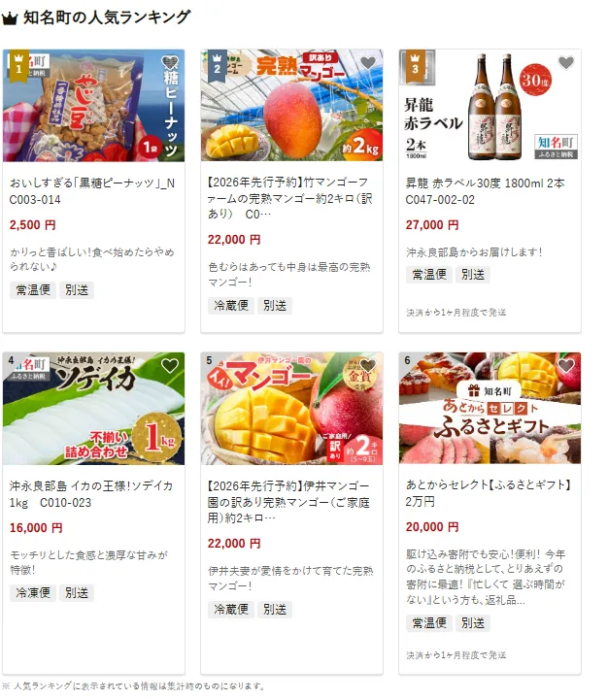This screenshot has height=700, width=607.
Task: Click the rank 2 crown badge
Action: [218, 65]
